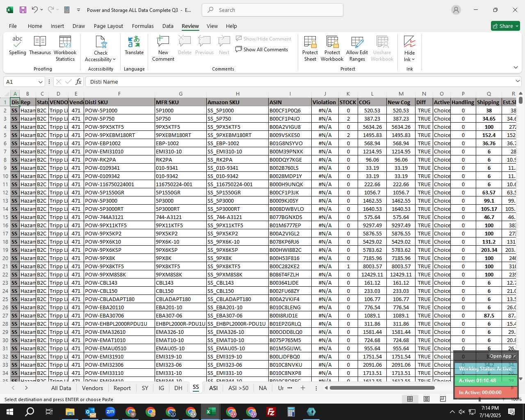Expand the formula bar

pos(518,81)
